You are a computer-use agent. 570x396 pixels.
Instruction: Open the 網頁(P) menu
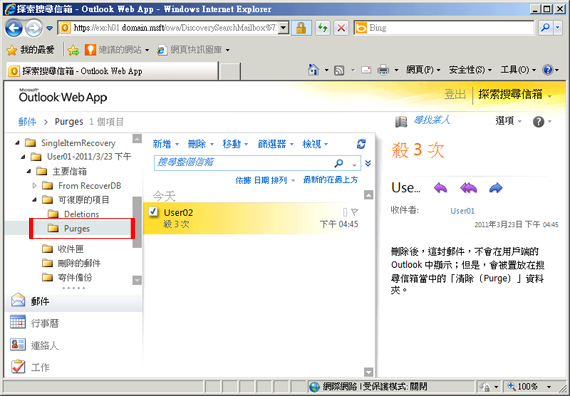pyautogui.click(x=423, y=69)
